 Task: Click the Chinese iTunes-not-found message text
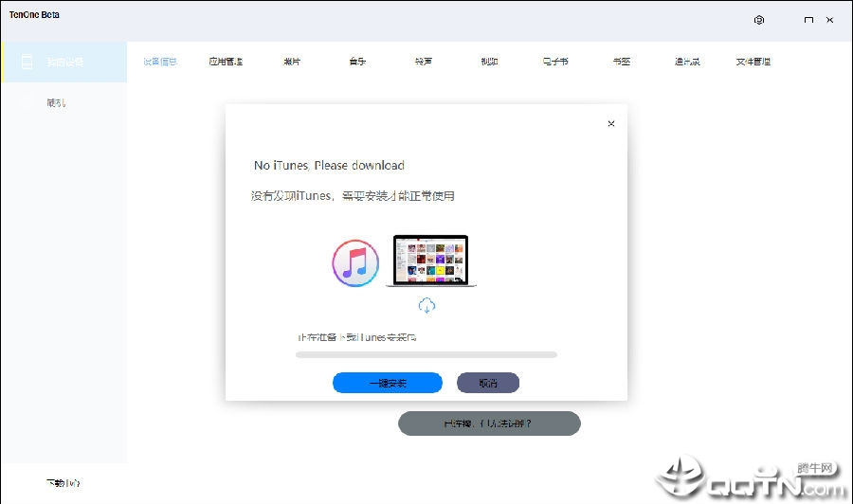pos(353,196)
